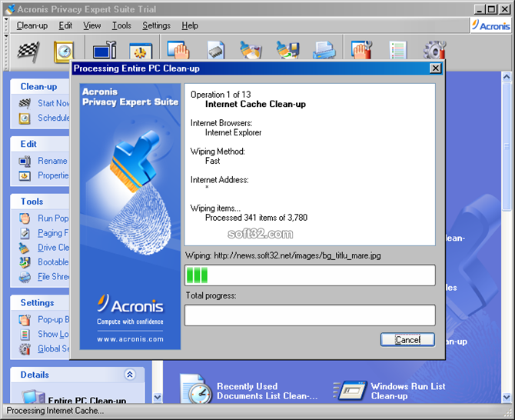Click the Show Log icon in Settings panel
The width and height of the screenshot is (515, 420).
coord(25,334)
